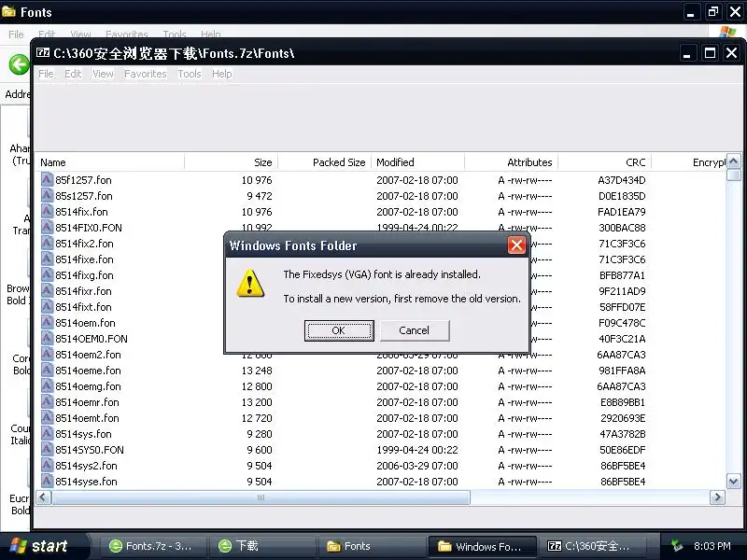Image resolution: width=747 pixels, height=560 pixels.
Task: Sort by Packed Size column header
Action: [x=324, y=162]
